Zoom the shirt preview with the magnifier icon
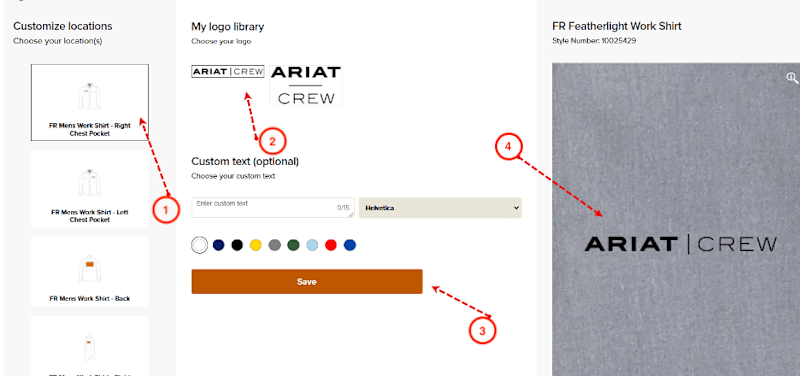This screenshot has width=800, height=376. coord(792,78)
